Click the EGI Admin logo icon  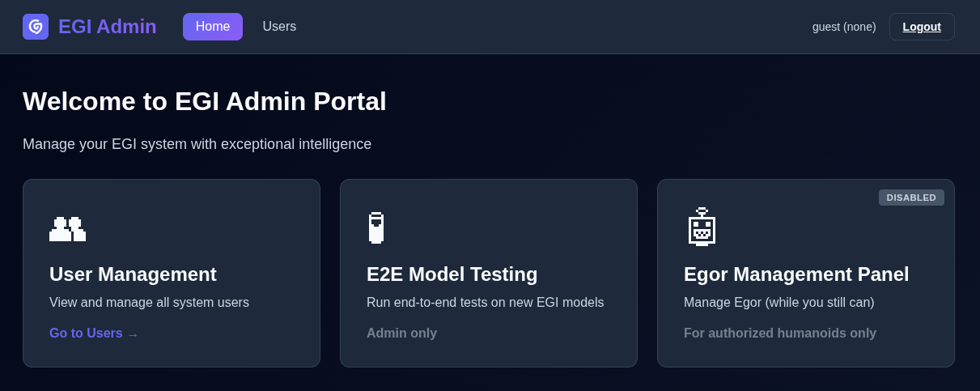tap(36, 27)
